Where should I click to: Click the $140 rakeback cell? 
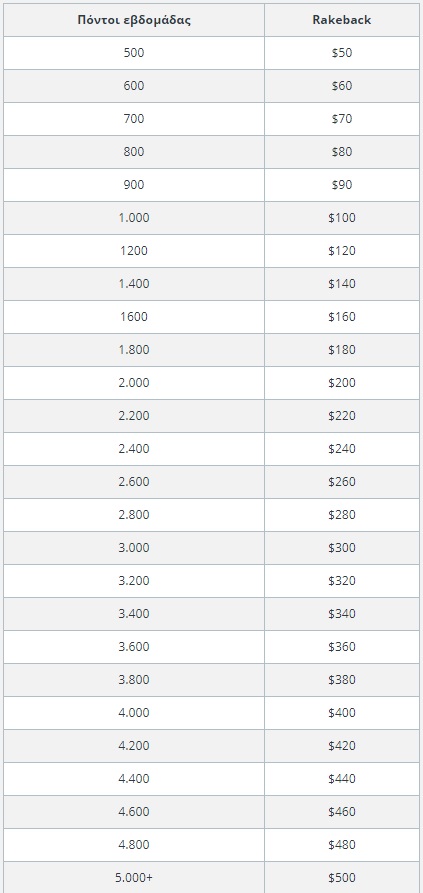(342, 284)
